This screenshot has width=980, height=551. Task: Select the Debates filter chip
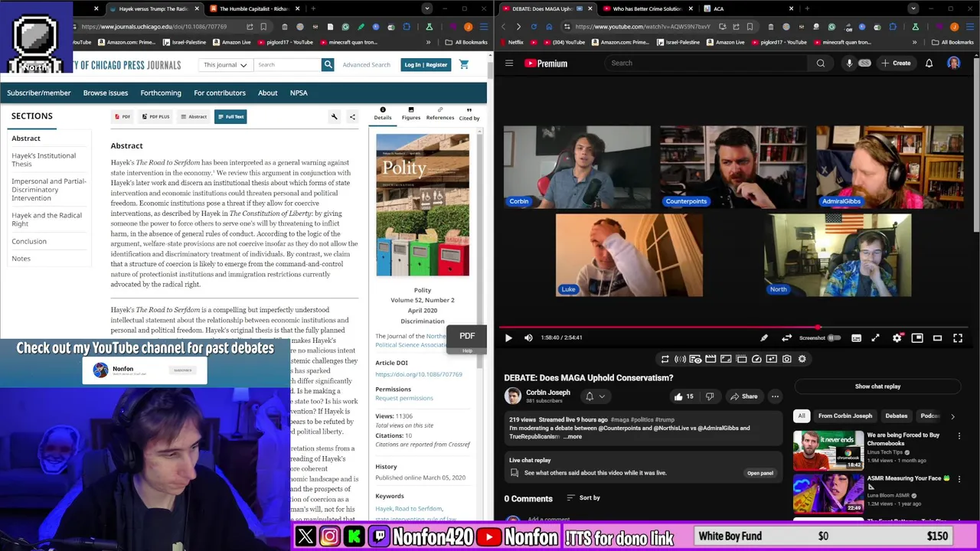896,416
